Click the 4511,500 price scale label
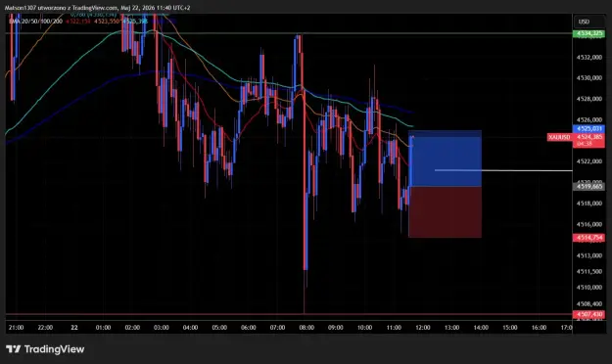Viewport: 612px width, 364px height. point(588,272)
